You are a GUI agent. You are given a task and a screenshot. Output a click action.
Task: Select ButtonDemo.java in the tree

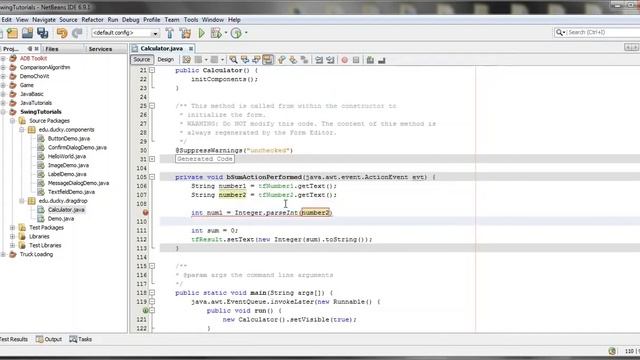pos(69,139)
